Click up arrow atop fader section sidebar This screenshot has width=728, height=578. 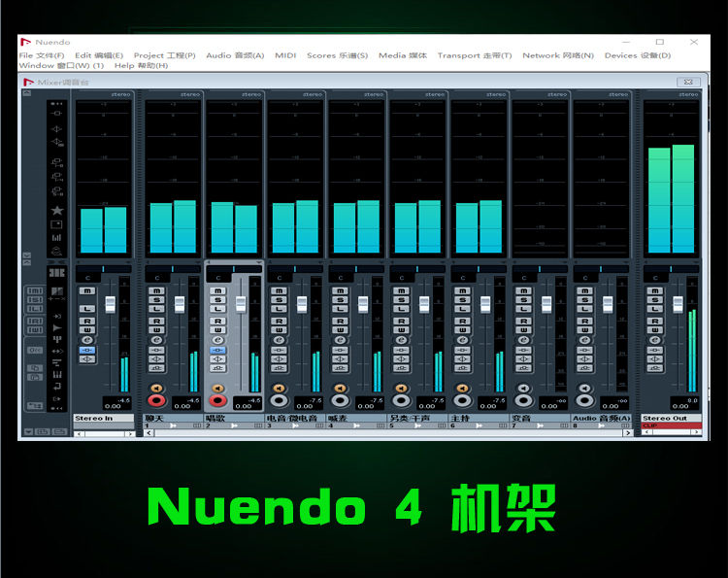(x=27, y=262)
